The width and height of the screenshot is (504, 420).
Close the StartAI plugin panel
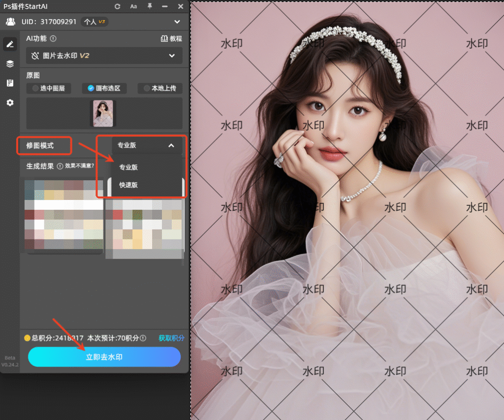181,6
